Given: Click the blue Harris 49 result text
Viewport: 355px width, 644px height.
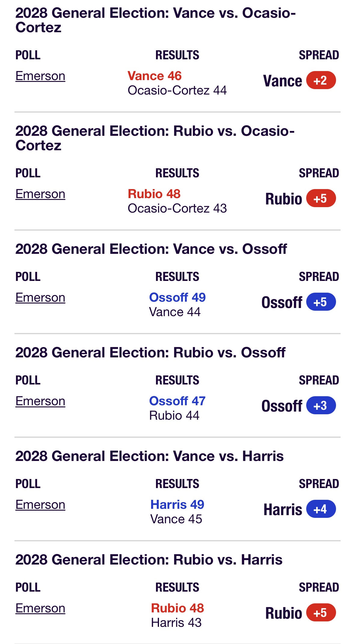Looking at the screenshot, I should [177, 505].
